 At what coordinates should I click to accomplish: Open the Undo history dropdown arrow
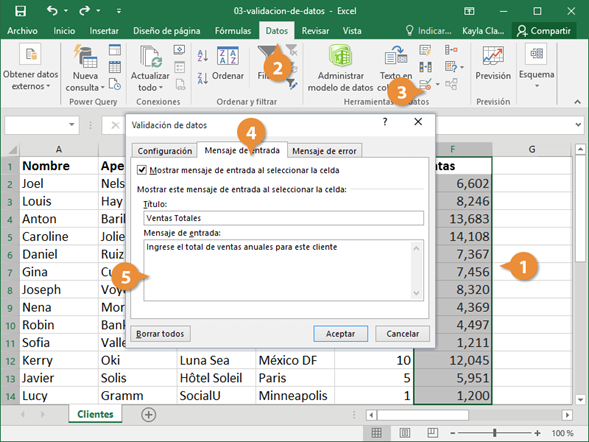pos(66,11)
